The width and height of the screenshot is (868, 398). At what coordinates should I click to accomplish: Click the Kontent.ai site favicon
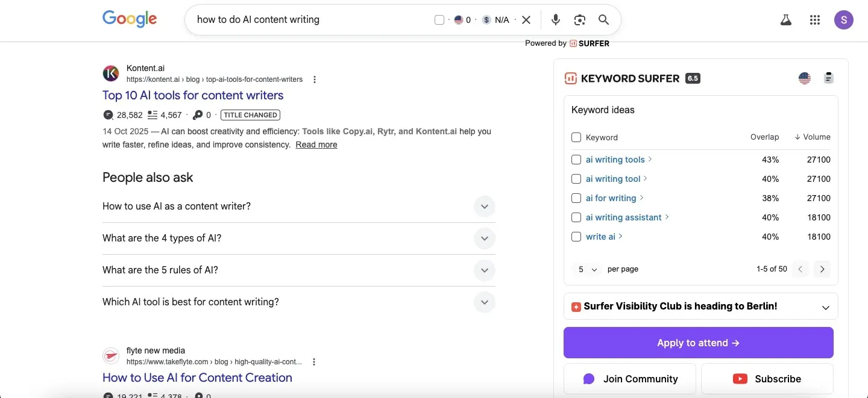pyautogui.click(x=111, y=73)
